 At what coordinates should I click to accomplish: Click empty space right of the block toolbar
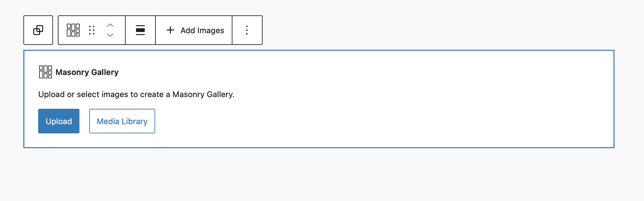(419, 30)
